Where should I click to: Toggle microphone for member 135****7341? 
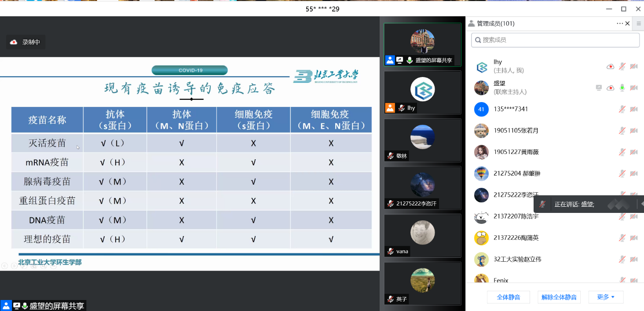tap(622, 109)
